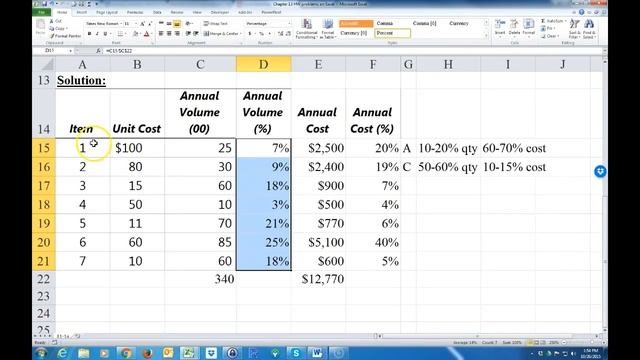Set top vertical alignment

(161, 24)
